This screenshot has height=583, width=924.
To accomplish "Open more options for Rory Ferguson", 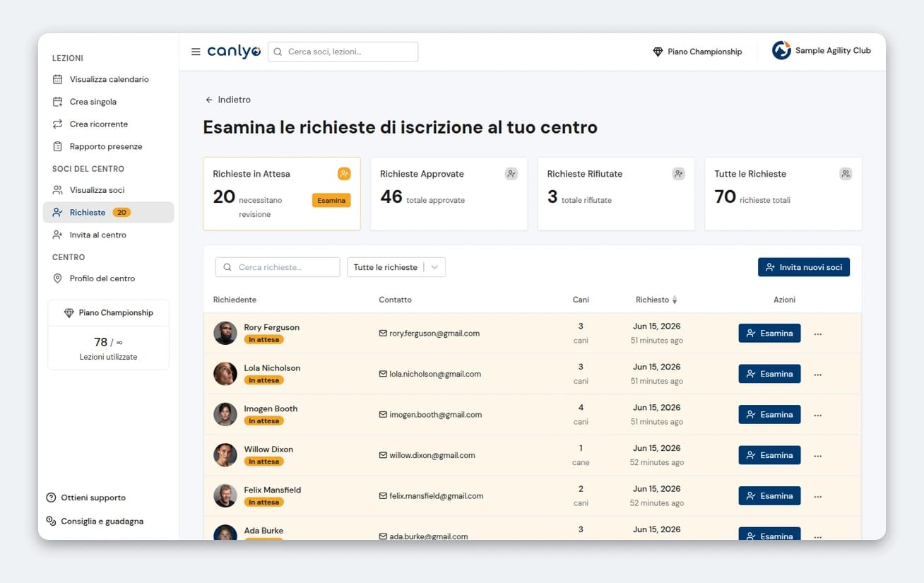I will (x=818, y=334).
